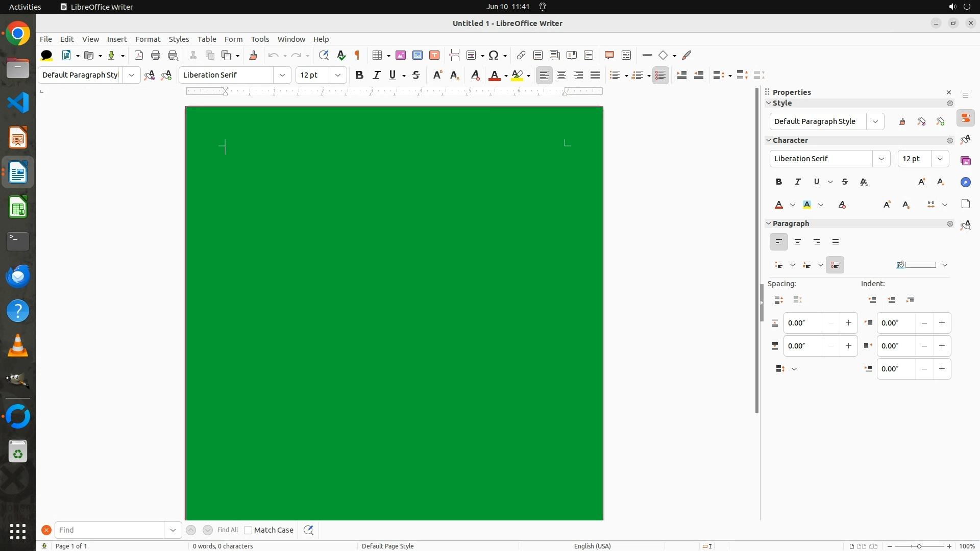
Task: Toggle Bold in the main toolbar
Action: 359,75
